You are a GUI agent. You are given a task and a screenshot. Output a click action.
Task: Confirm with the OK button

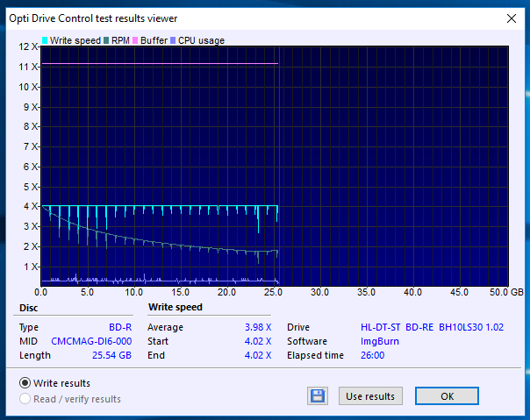coord(447,396)
